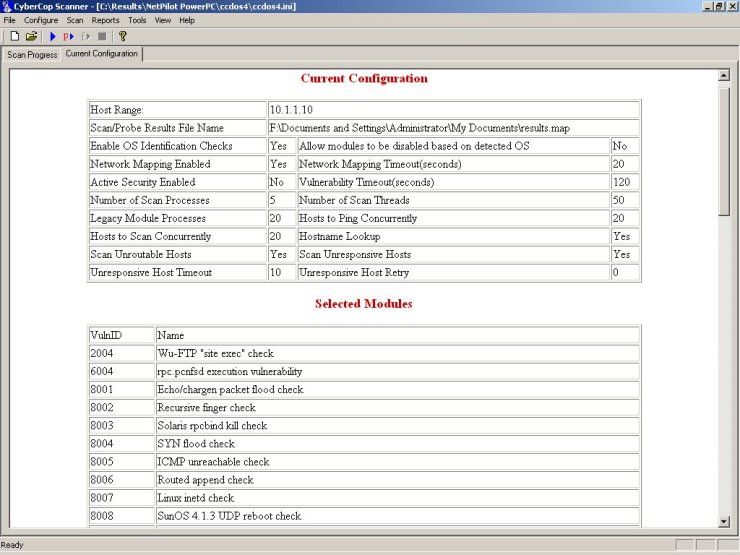The height and width of the screenshot is (555, 740).
Task: Select the Current Configuration tab
Action: (101, 54)
